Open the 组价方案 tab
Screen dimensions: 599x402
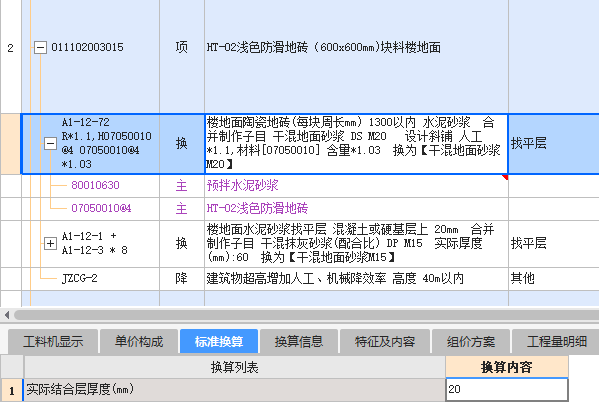pyautogui.click(x=471, y=341)
